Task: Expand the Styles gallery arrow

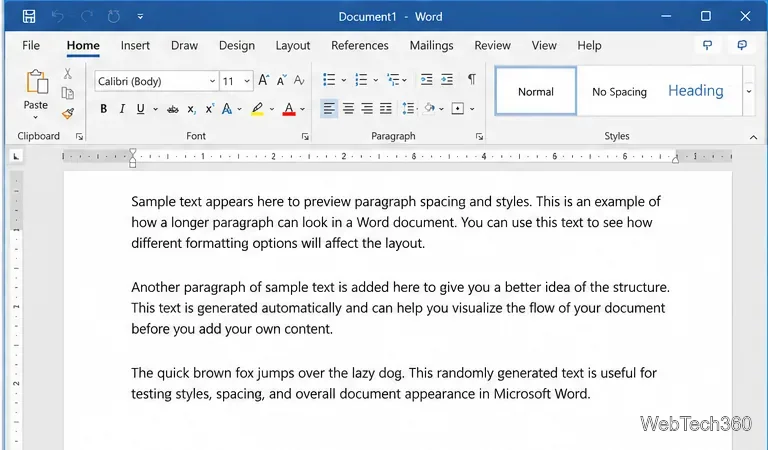Action: point(749,92)
